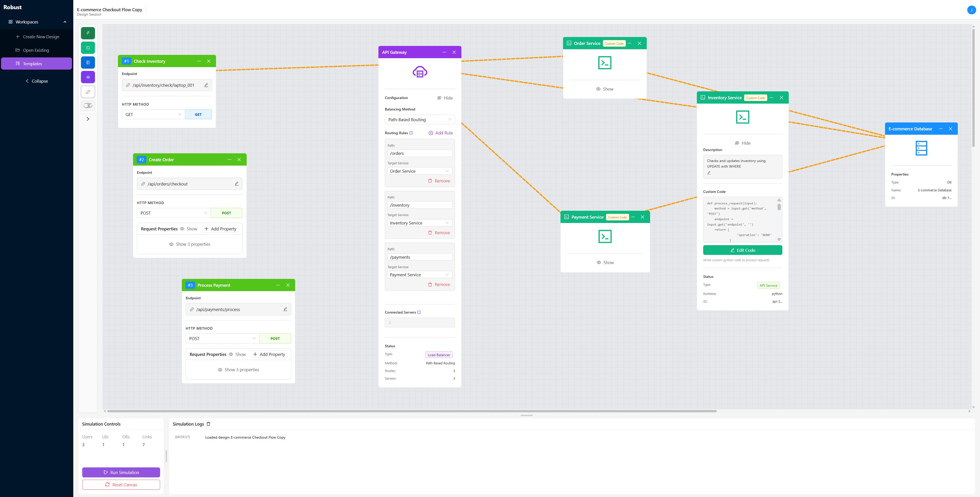This screenshot has height=497, width=980.
Task: Select Open Existing in the sidebar
Action: coord(36,50)
